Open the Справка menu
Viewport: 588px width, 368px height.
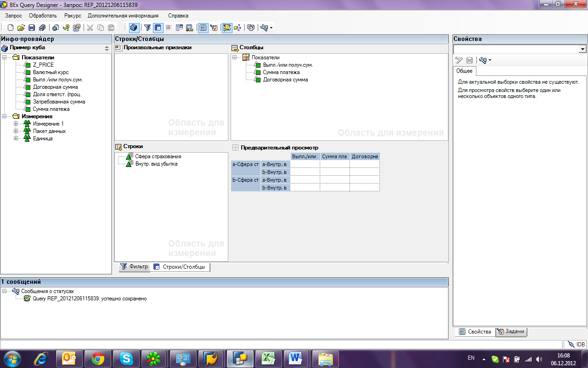tap(178, 16)
